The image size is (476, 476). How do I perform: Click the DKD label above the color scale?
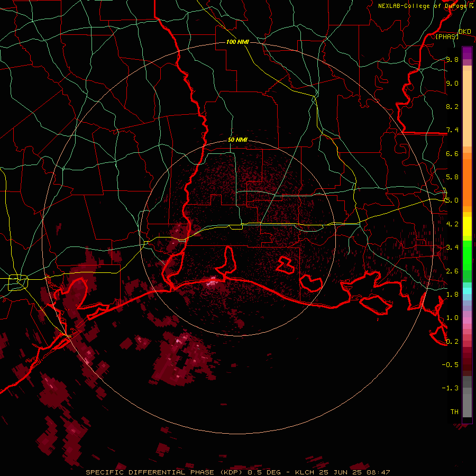[465, 32]
